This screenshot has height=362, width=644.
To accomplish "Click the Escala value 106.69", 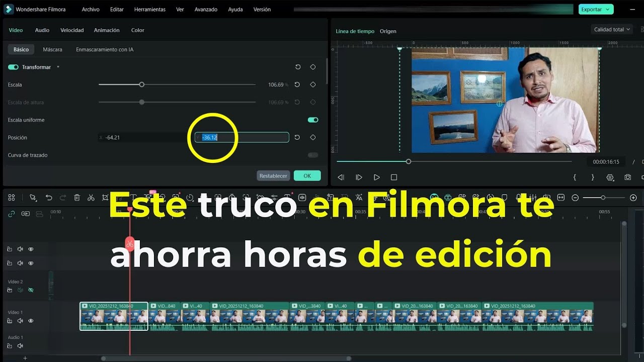I will [276, 84].
